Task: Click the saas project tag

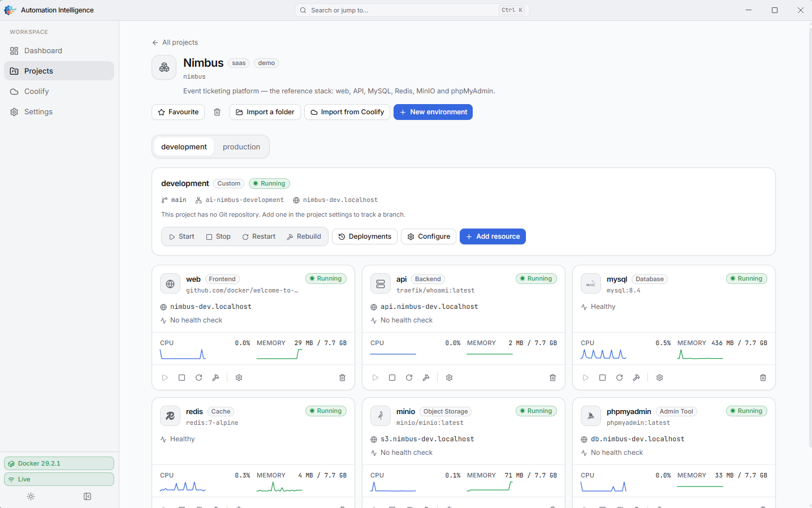Action: click(239, 63)
